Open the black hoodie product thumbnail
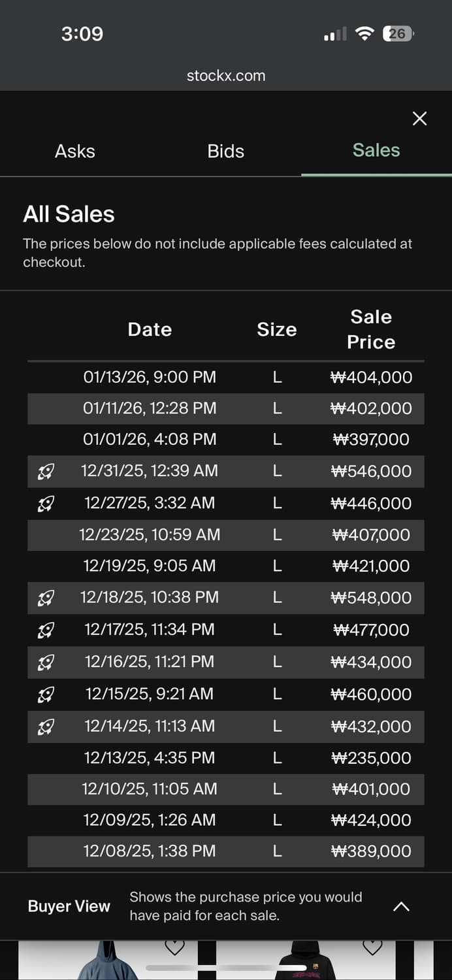Image resolution: width=452 pixels, height=980 pixels. pos(307,965)
